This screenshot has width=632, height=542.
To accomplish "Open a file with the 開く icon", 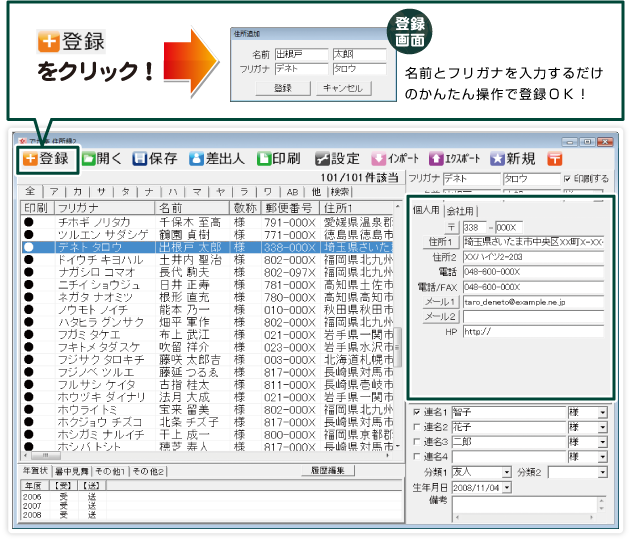I will tap(102, 159).
